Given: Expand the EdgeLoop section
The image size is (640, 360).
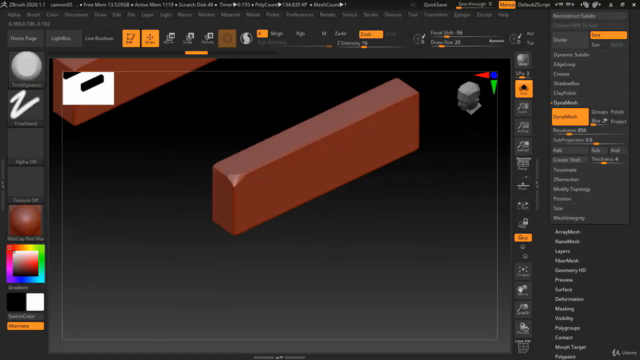Looking at the screenshot, I should pyautogui.click(x=565, y=64).
